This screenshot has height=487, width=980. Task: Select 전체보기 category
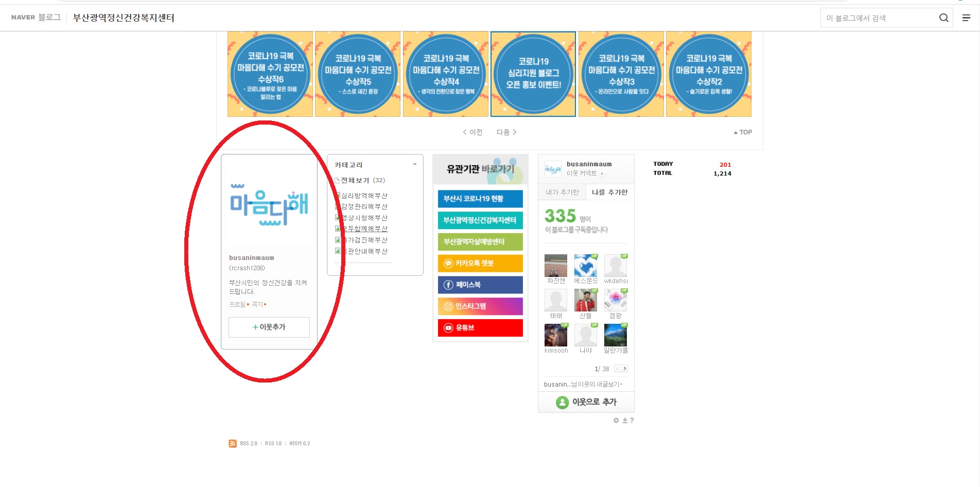(x=355, y=180)
